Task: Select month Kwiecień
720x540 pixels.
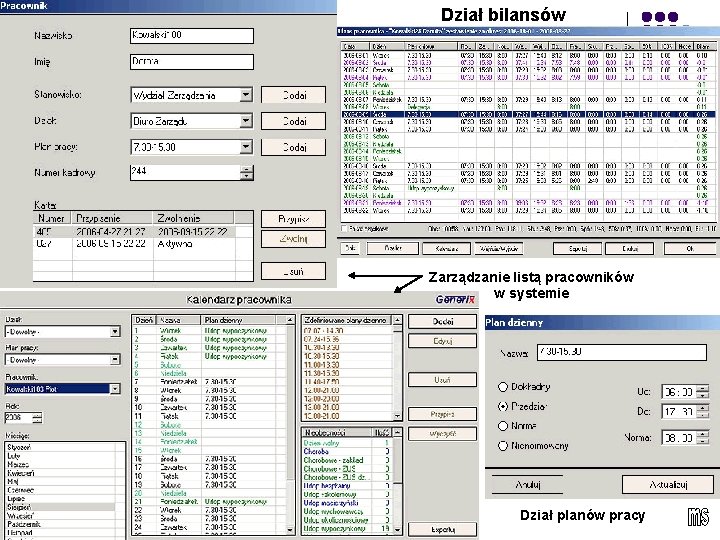Action: [60, 472]
